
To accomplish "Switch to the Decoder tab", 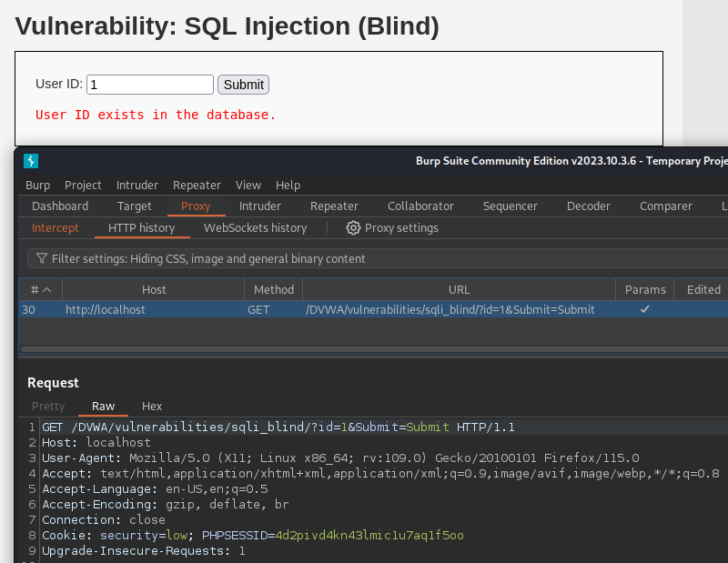I will click(x=588, y=206).
